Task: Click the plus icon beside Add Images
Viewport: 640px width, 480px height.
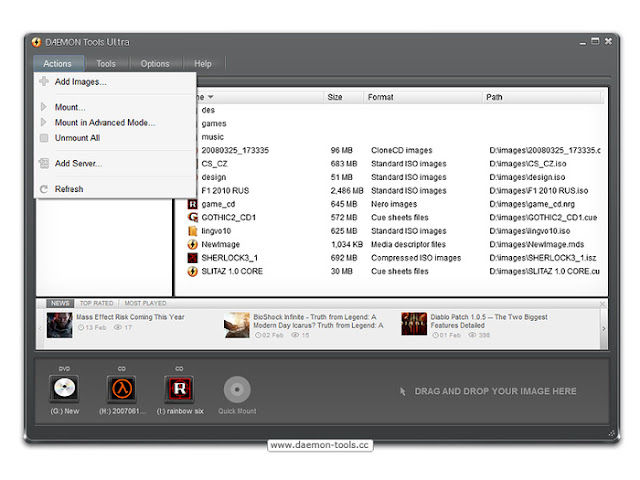Action: [x=44, y=81]
